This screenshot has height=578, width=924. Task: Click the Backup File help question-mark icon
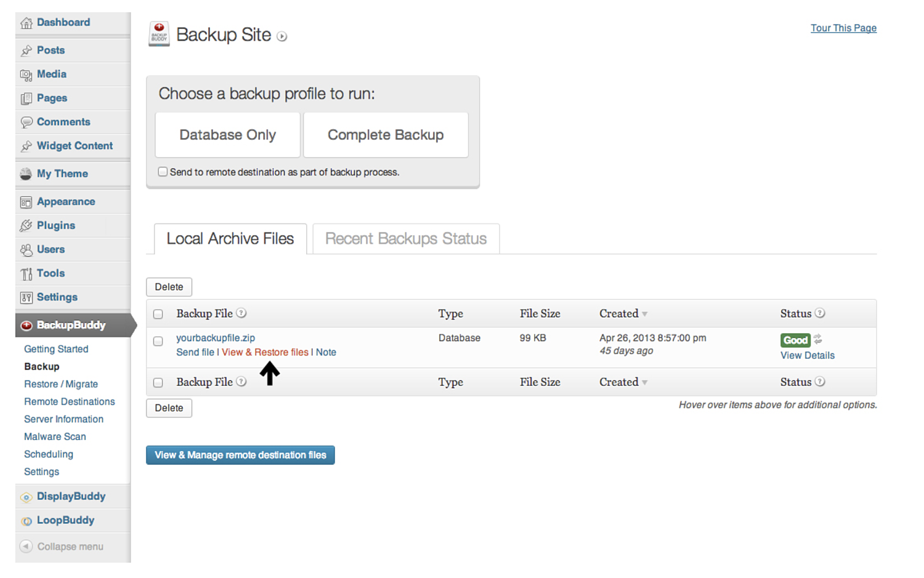(241, 313)
